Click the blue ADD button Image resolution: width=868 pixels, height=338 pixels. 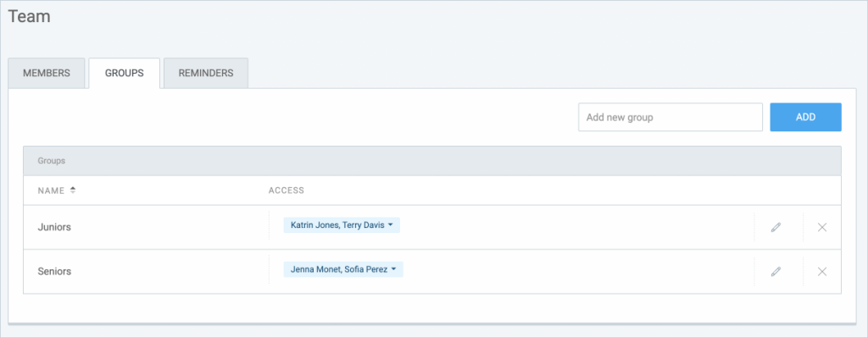[x=805, y=117]
